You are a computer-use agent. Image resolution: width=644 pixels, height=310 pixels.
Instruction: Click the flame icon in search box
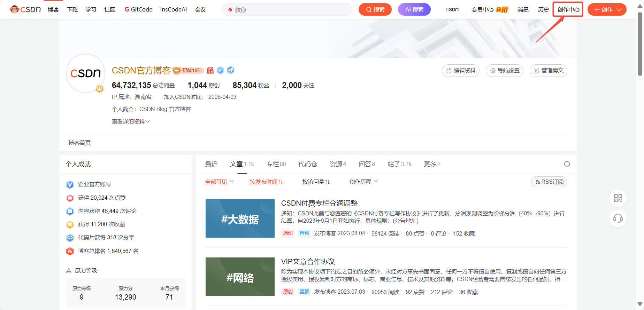pos(230,10)
